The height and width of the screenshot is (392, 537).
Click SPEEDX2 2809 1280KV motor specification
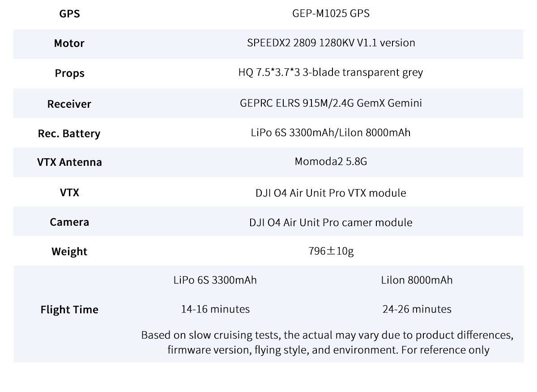tap(331, 43)
